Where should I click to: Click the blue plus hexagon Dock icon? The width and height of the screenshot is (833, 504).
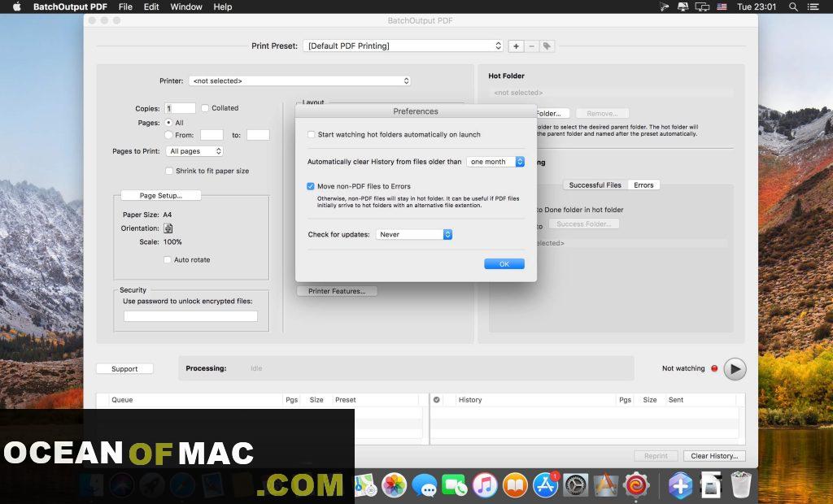tap(681, 484)
